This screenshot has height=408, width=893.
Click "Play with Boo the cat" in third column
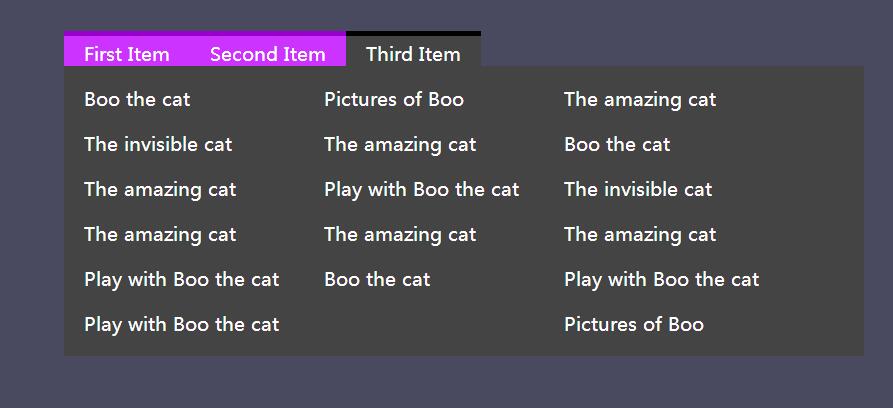pyautogui.click(x=661, y=279)
